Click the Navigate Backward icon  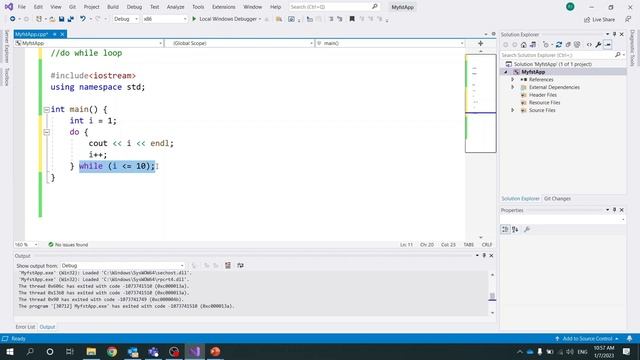pos(13,19)
